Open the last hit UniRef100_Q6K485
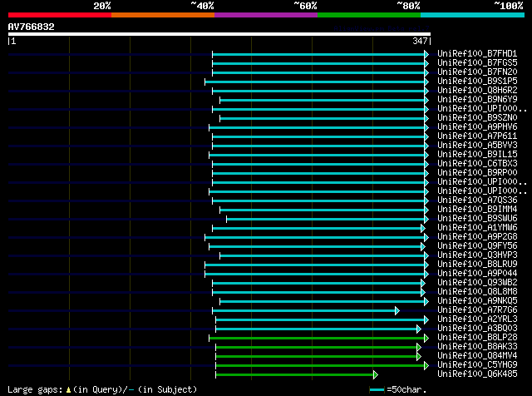Image resolution: width=532 pixels, height=396 pixels. 477,374
